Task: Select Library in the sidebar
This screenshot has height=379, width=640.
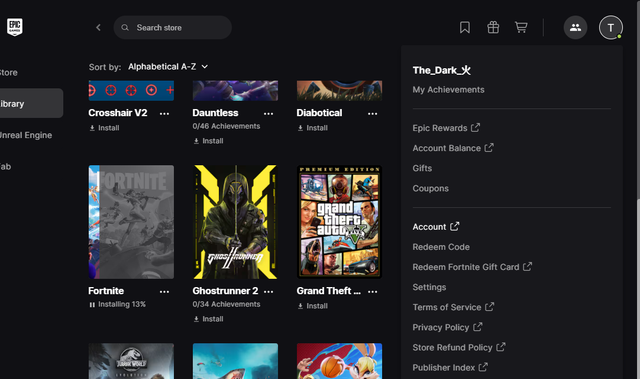Action: 31,104
